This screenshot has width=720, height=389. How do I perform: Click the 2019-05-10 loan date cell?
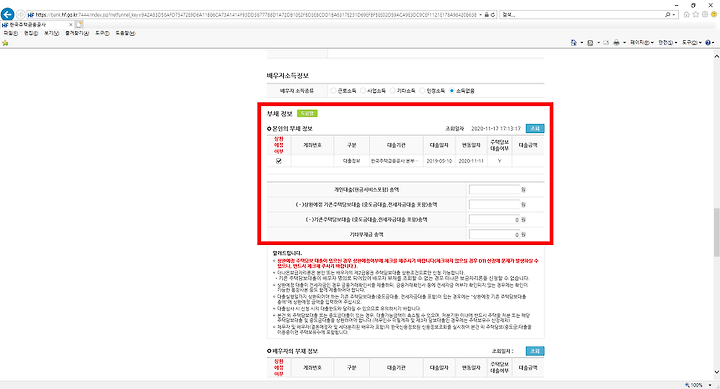439,161
